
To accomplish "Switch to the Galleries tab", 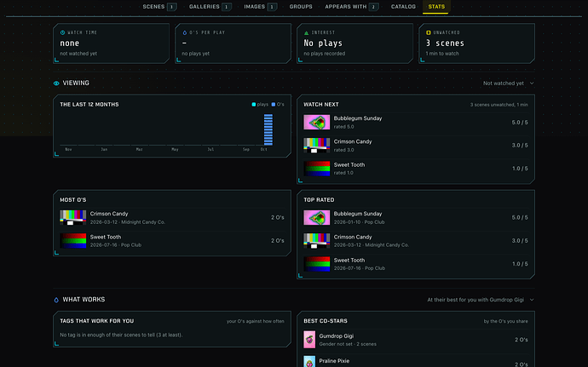I will (x=210, y=7).
